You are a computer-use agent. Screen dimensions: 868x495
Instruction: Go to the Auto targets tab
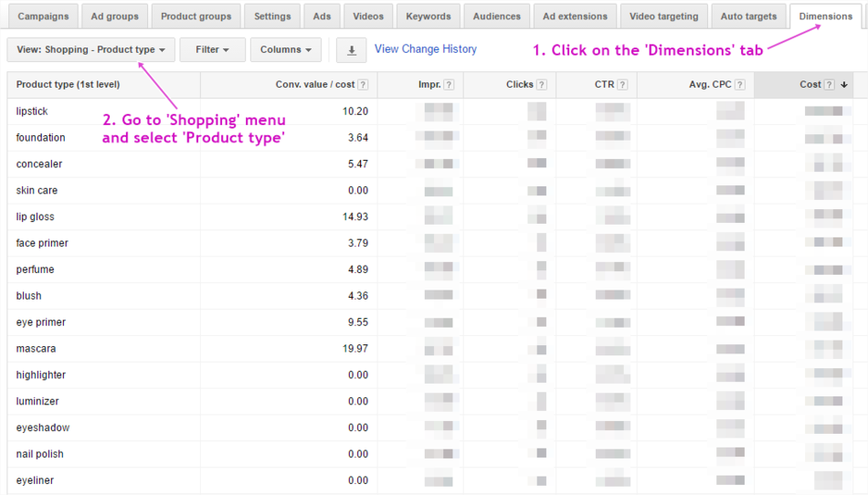748,16
